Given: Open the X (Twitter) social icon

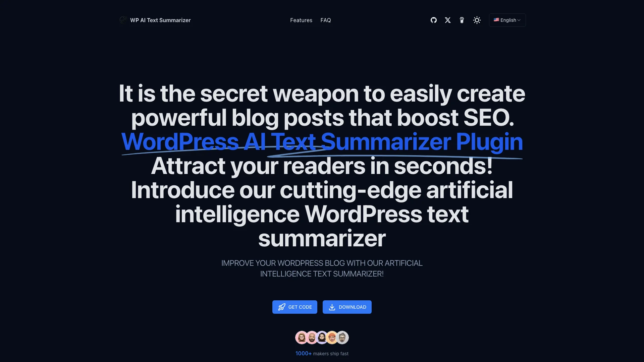Looking at the screenshot, I should 448,20.
